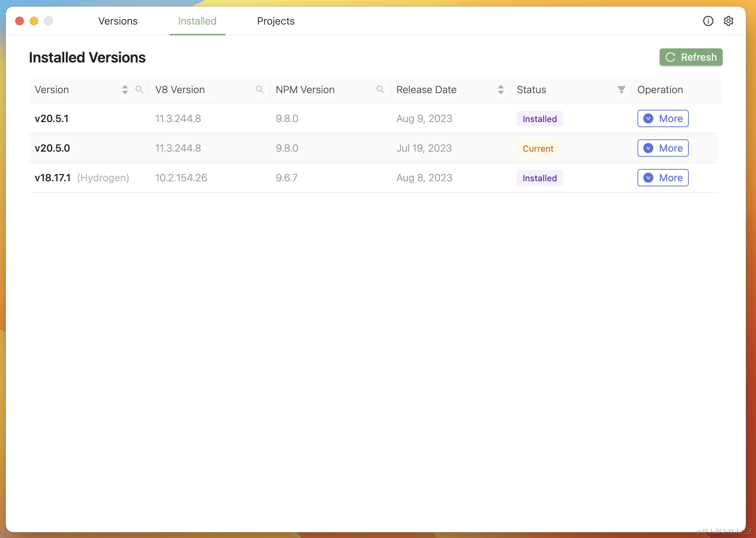756x538 pixels.
Task: Expand More dropdown for v20.5.1
Action: pyautogui.click(x=663, y=118)
